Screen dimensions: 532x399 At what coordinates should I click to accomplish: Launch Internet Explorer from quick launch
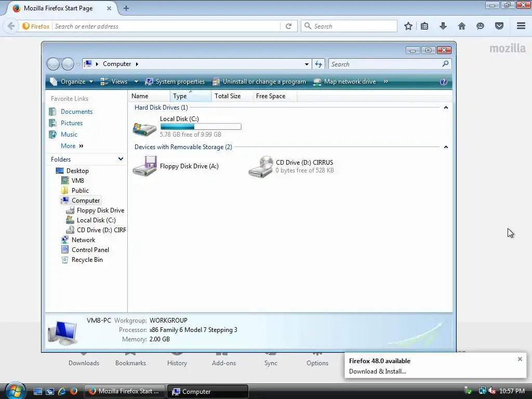[x=62, y=391]
